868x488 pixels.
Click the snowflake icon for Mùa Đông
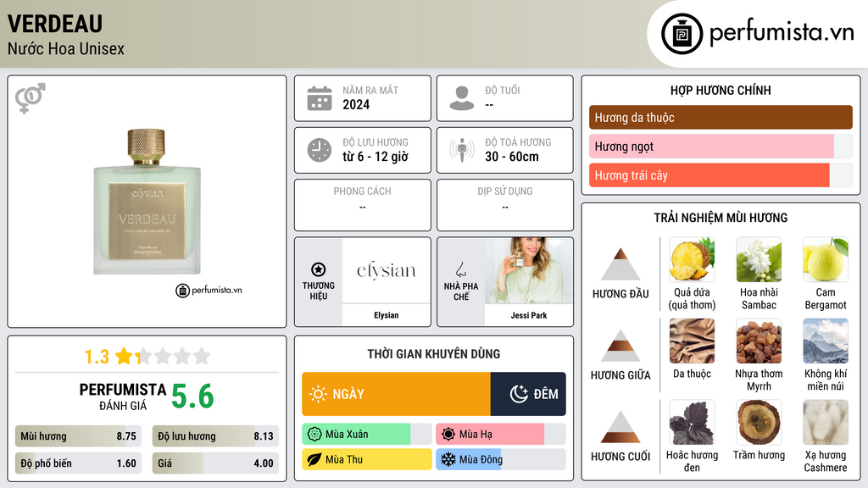448,459
